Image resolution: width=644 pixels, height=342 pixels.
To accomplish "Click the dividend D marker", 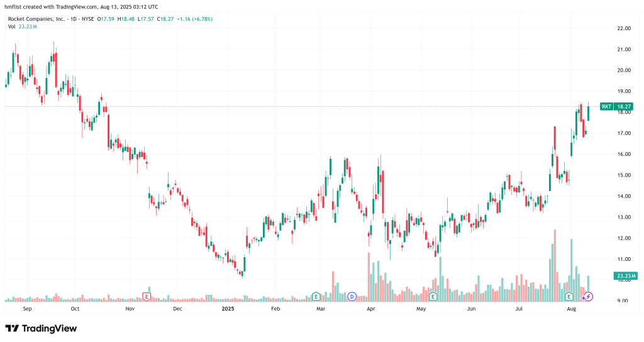I will [x=352, y=295].
